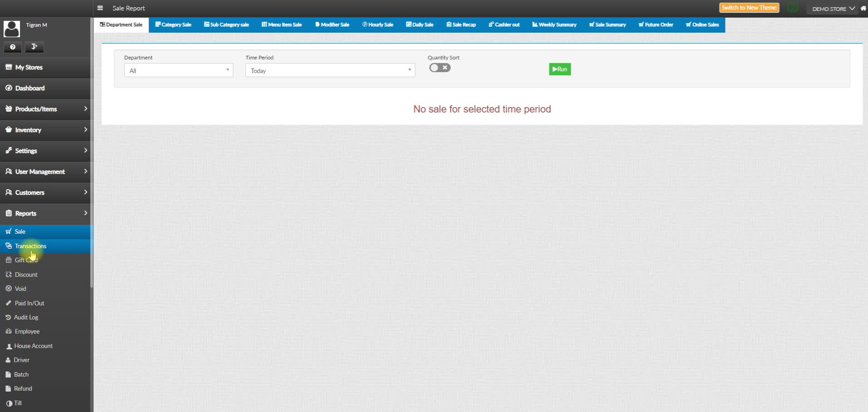Click the help question mark icon
Image resolution: width=868 pixels, height=412 pixels.
(x=13, y=47)
